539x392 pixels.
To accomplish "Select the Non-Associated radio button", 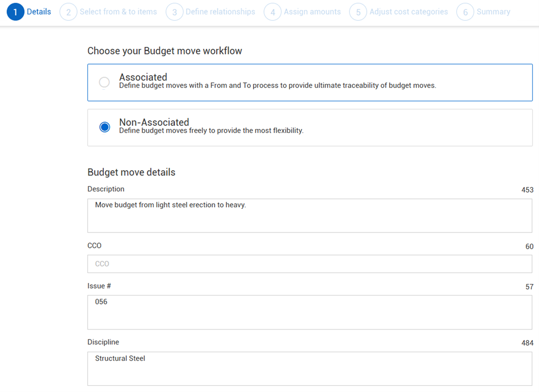I will point(105,127).
